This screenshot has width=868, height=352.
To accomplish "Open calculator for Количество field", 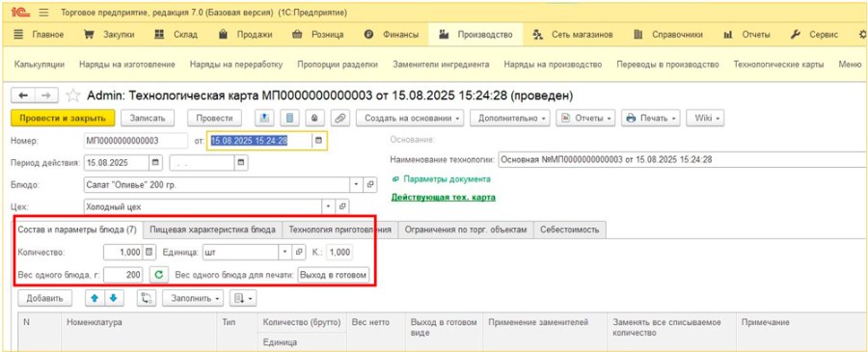I will 149,252.
